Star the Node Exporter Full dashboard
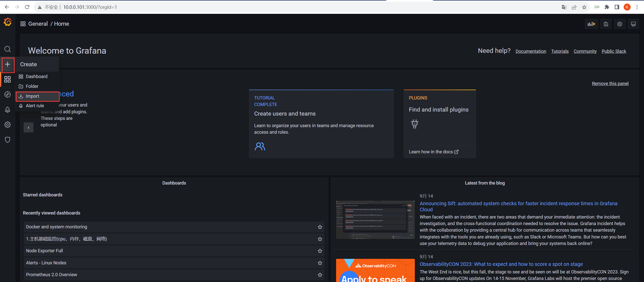Image resolution: width=644 pixels, height=282 pixels. click(320, 251)
